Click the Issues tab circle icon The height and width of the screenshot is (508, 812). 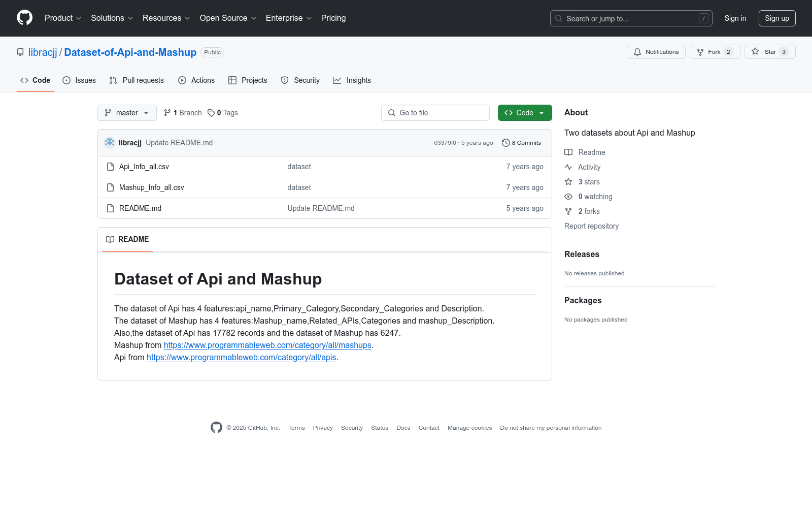[x=66, y=80]
